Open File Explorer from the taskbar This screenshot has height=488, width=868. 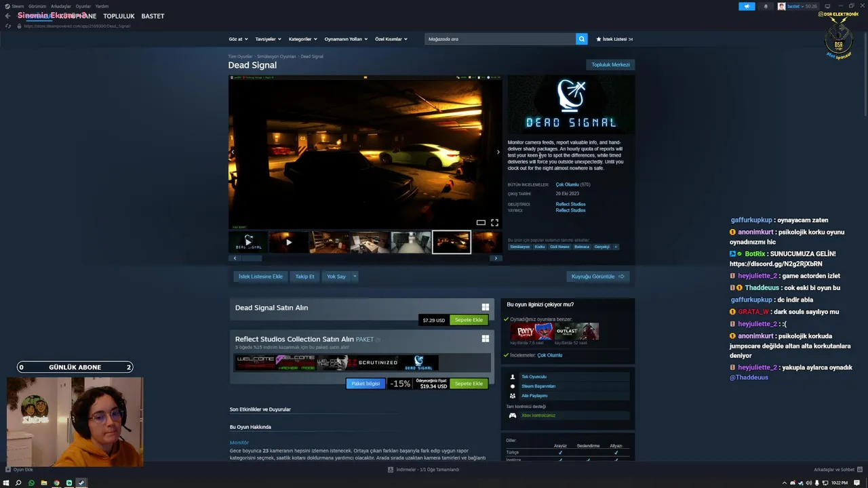44,483
